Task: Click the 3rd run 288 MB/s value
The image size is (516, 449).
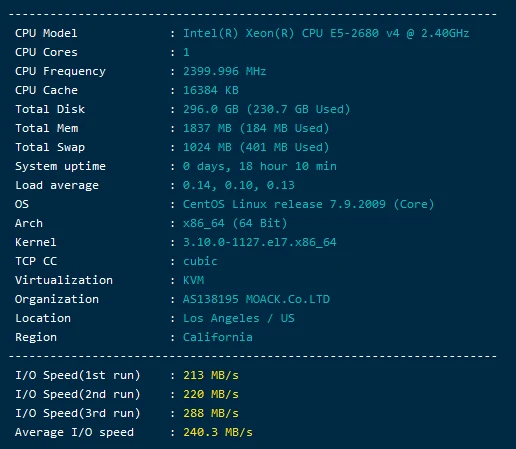Action: (211, 413)
